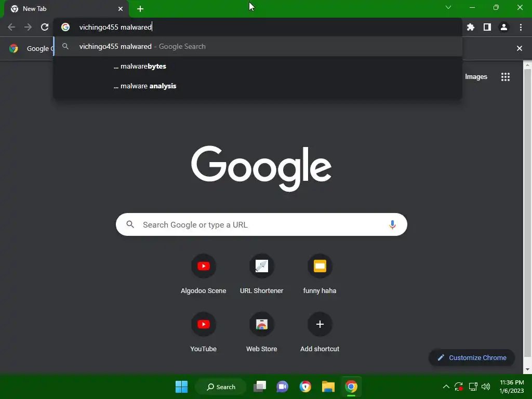The width and height of the screenshot is (532, 399).
Task: Choose the malwarebytes suggestion
Action: point(258,66)
